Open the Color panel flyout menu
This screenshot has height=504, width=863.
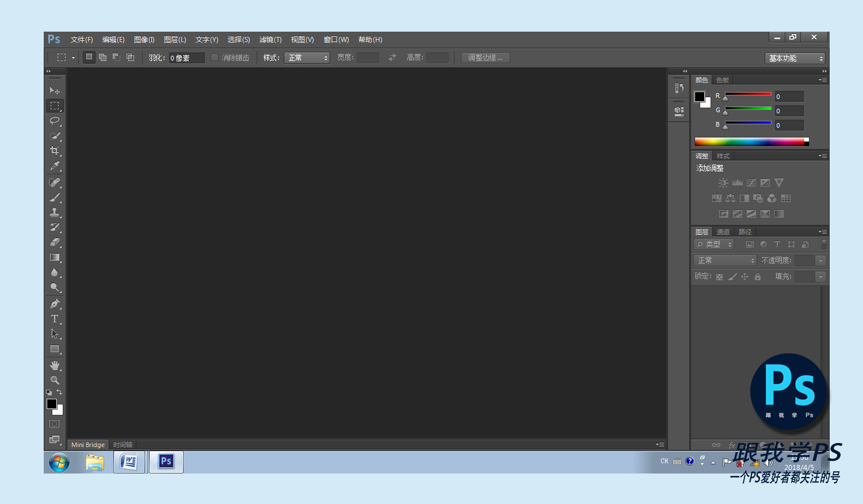pos(823,80)
